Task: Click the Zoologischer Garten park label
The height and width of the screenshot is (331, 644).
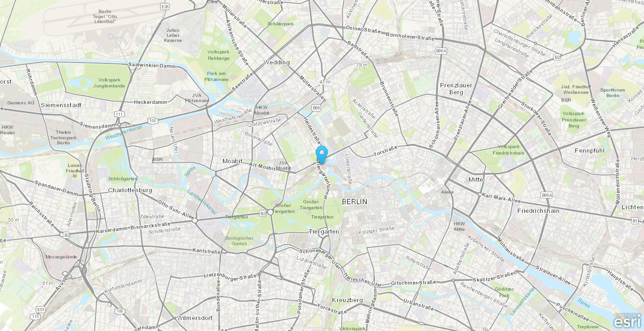Action: click(x=239, y=240)
